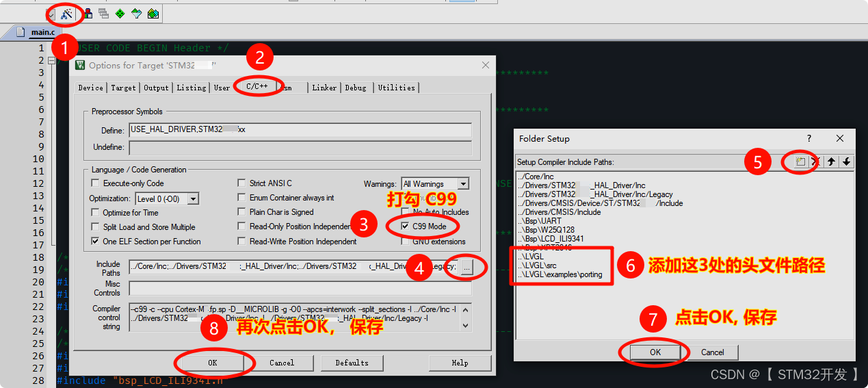Click the Misc Controls input field
The width and height of the screenshot is (868, 388).
click(x=300, y=288)
